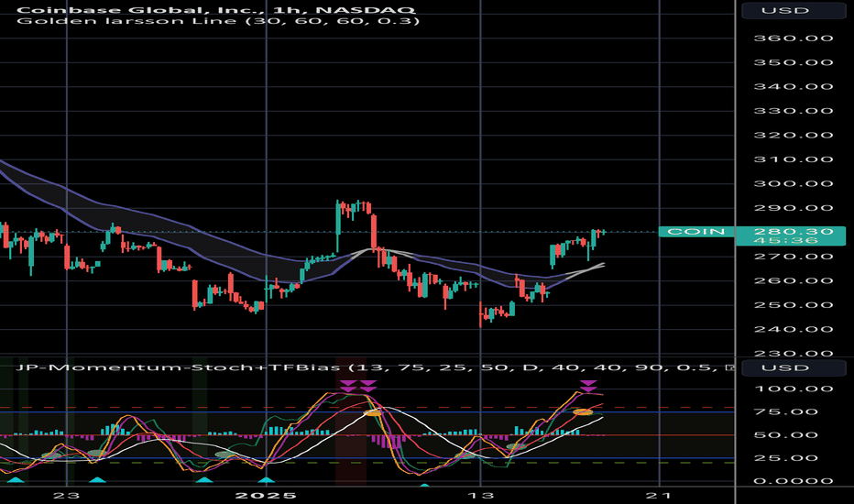Click the 2025 year label on the time axis
Image resolution: width=854 pixels, height=504 pixels.
(x=266, y=495)
